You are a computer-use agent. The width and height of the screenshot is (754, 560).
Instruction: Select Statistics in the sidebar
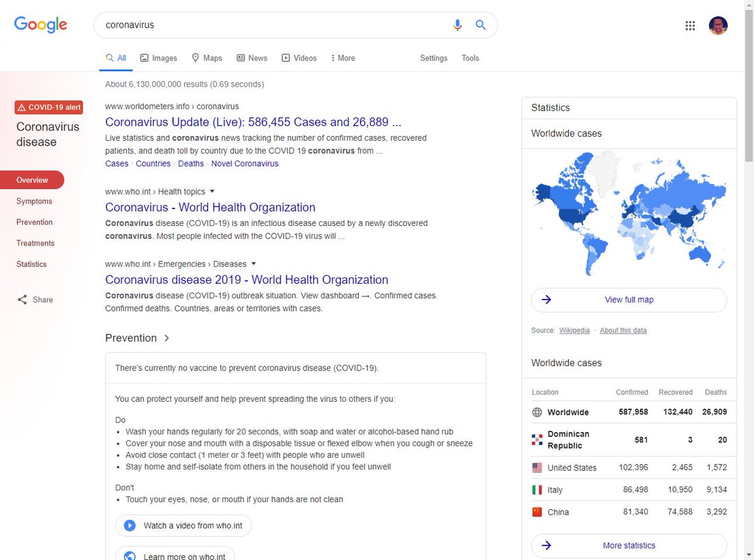click(31, 264)
